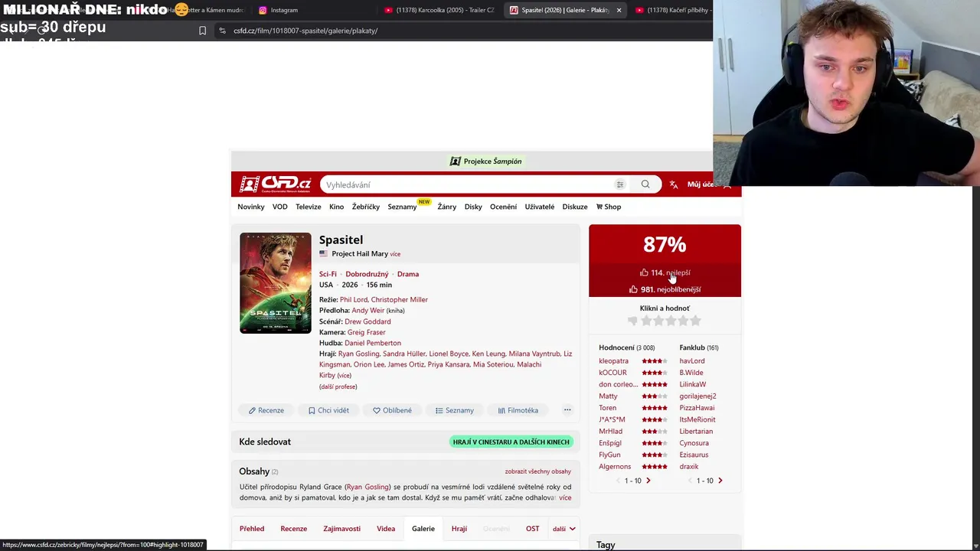The width and height of the screenshot is (980, 551).
Task: Click the trash rating icon
Action: [632, 321]
